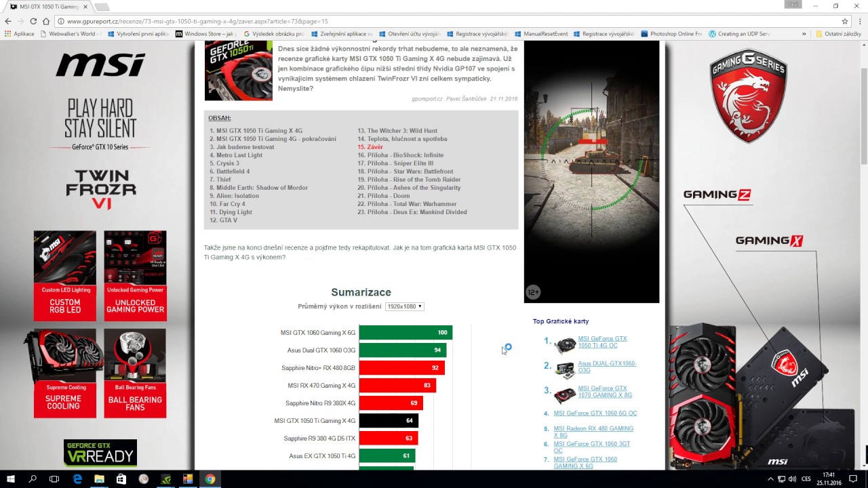Go to chapter 6. Battlefield 4
The width and height of the screenshot is (868, 488).
(x=229, y=171)
